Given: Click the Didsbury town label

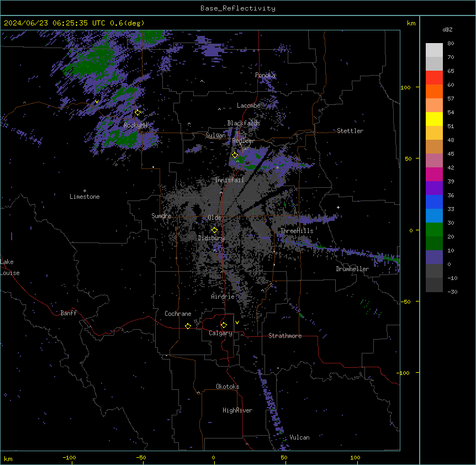Looking at the screenshot, I should 211,238.
